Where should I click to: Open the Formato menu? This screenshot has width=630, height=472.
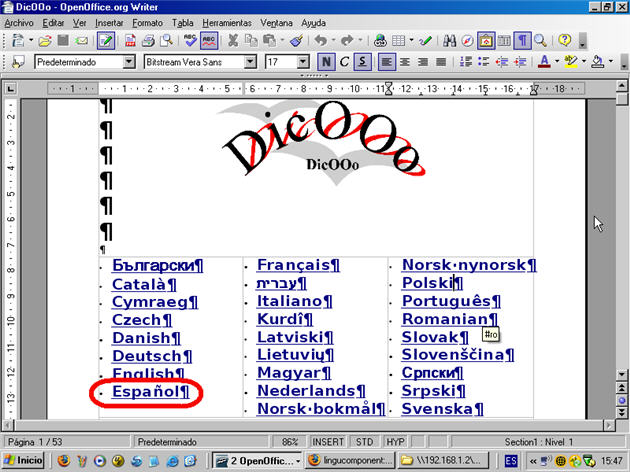tap(147, 21)
